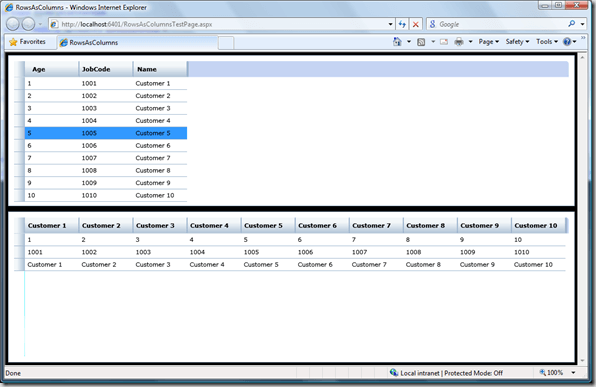
Task: Click the RSS Feeds icon
Action: pyautogui.click(x=421, y=42)
